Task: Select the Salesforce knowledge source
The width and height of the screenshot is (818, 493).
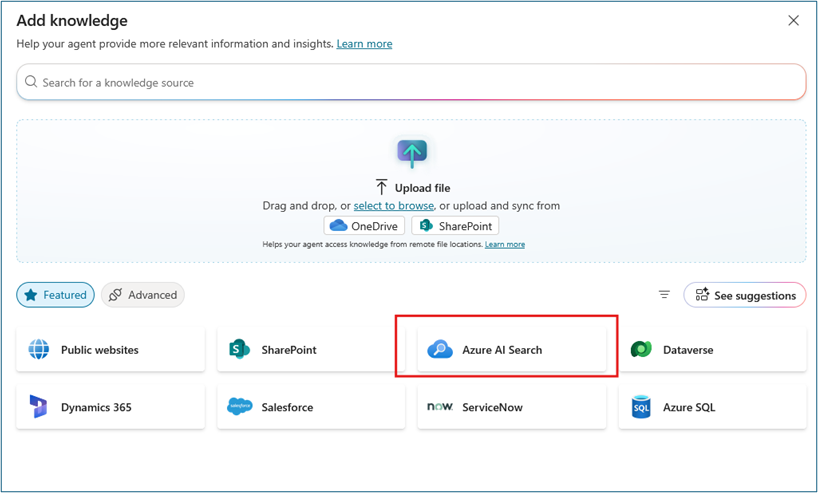Action: tap(311, 407)
